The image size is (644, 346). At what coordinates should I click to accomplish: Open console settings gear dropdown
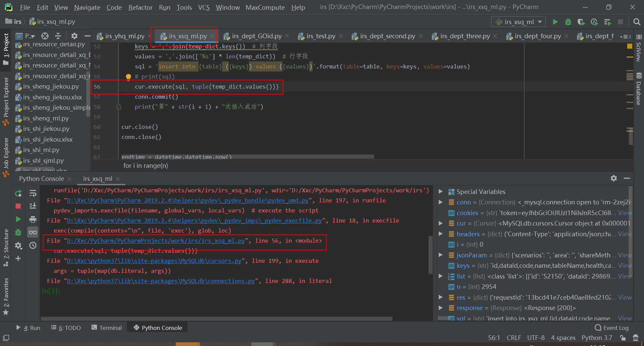click(x=18, y=246)
